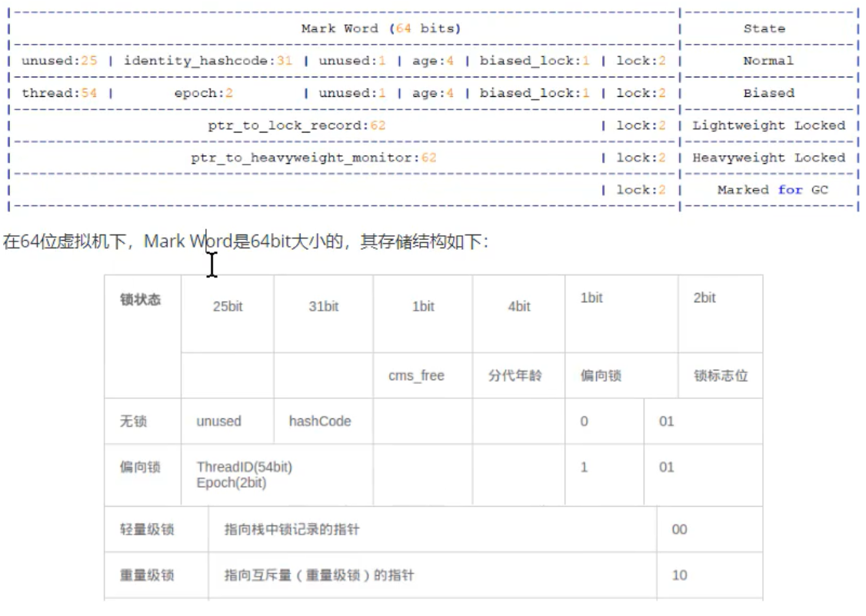Click 'ptr_to_lock_record:62' text

tap(297, 125)
